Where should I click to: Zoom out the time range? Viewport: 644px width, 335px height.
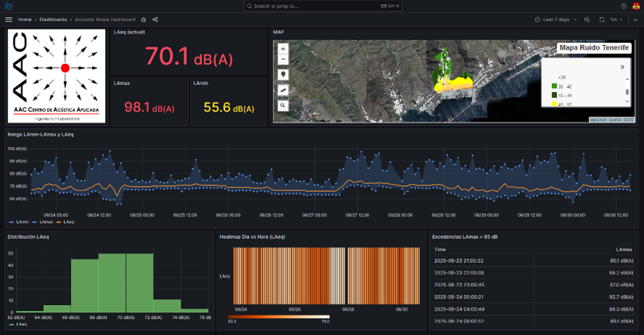pyautogui.click(x=587, y=20)
